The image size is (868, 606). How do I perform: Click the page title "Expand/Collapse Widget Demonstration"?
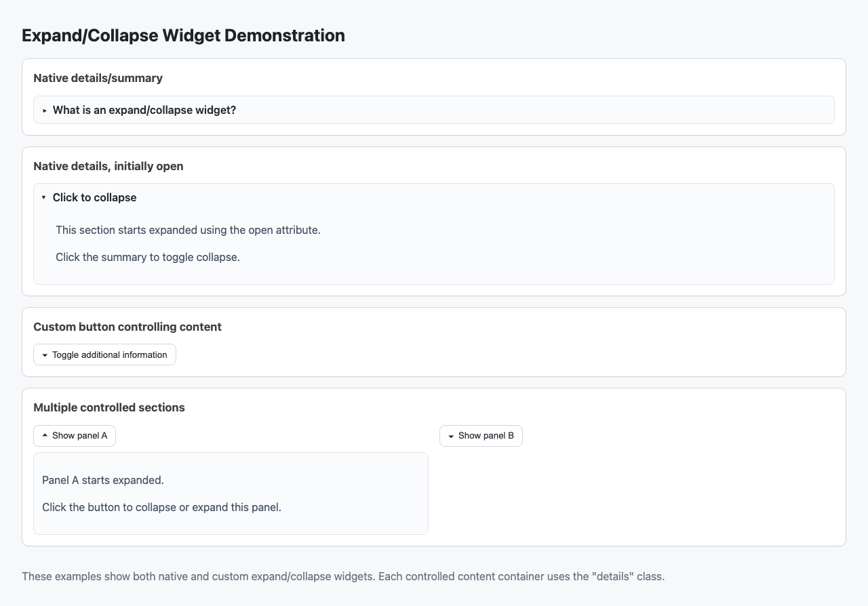pyautogui.click(x=183, y=35)
